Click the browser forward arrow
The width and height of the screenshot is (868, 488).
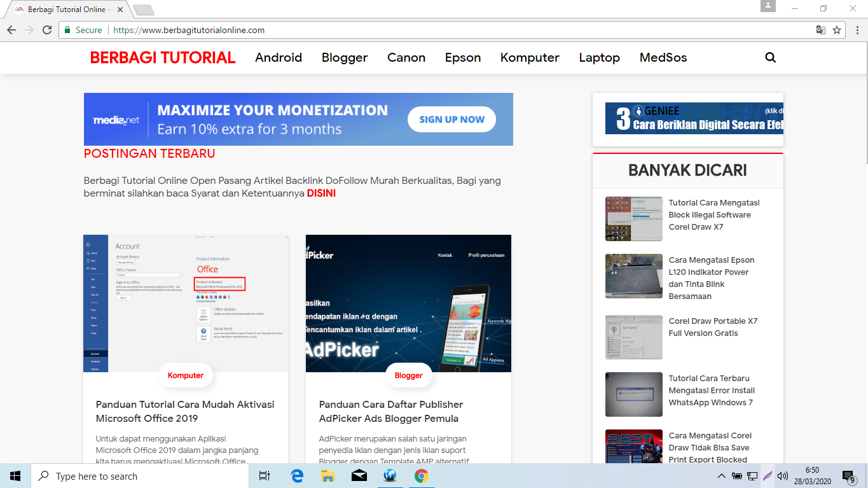(29, 30)
